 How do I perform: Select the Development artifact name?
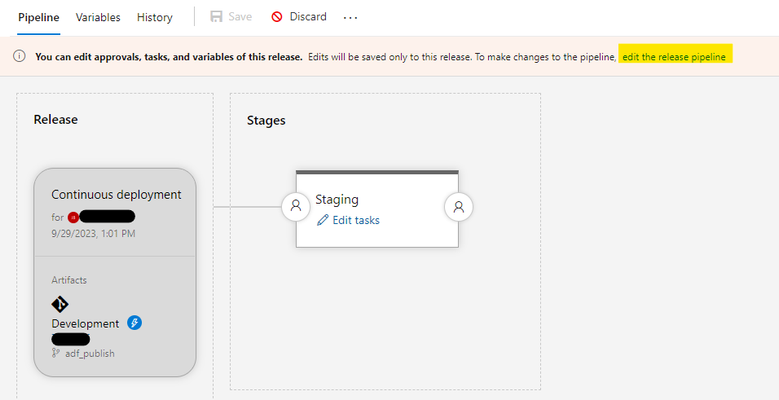(x=85, y=323)
